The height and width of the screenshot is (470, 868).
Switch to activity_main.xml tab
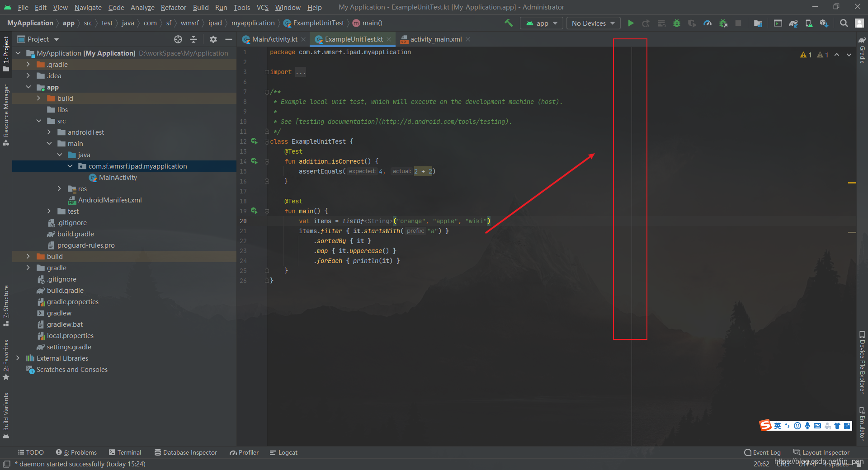(436, 39)
